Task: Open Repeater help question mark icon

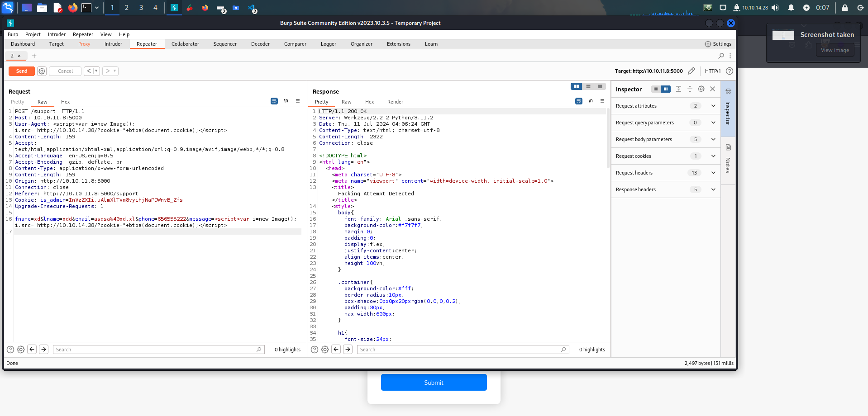Action: (x=730, y=71)
